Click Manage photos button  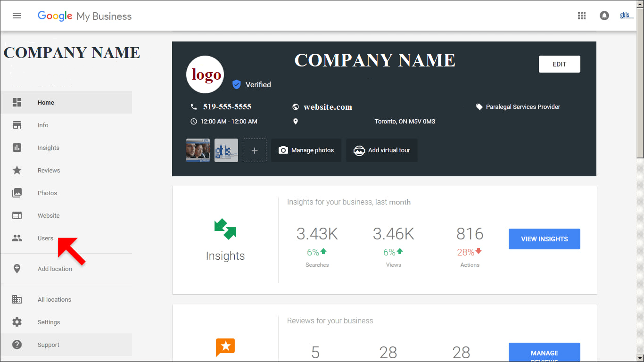[x=306, y=150]
